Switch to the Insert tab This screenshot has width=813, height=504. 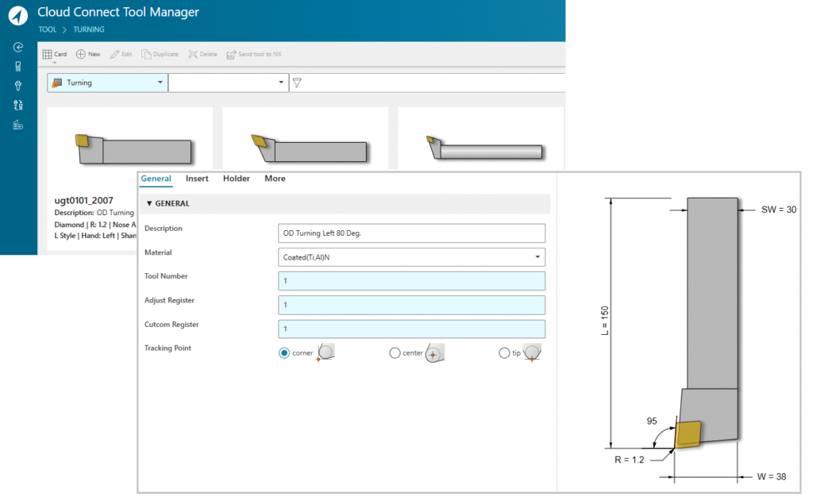197,179
